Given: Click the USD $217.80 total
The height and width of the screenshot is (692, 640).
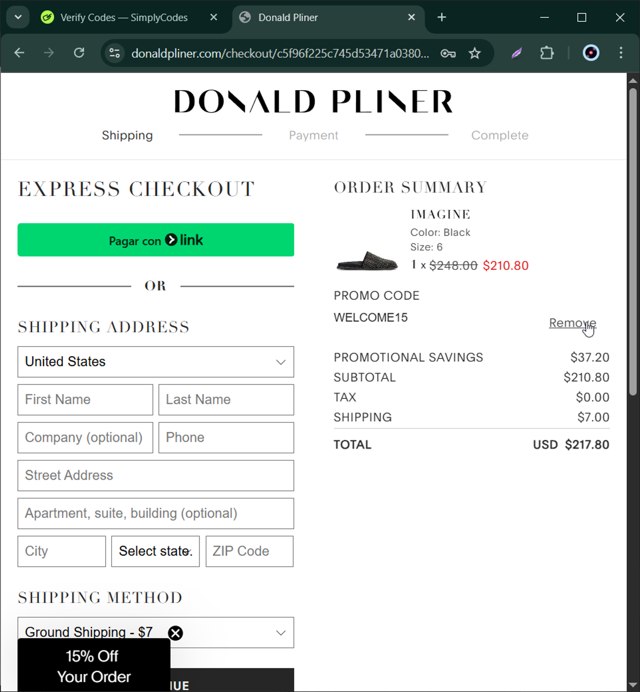Looking at the screenshot, I should click(571, 445).
